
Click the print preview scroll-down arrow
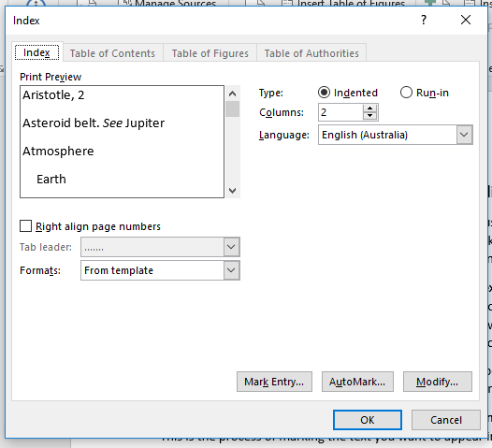[x=233, y=191]
